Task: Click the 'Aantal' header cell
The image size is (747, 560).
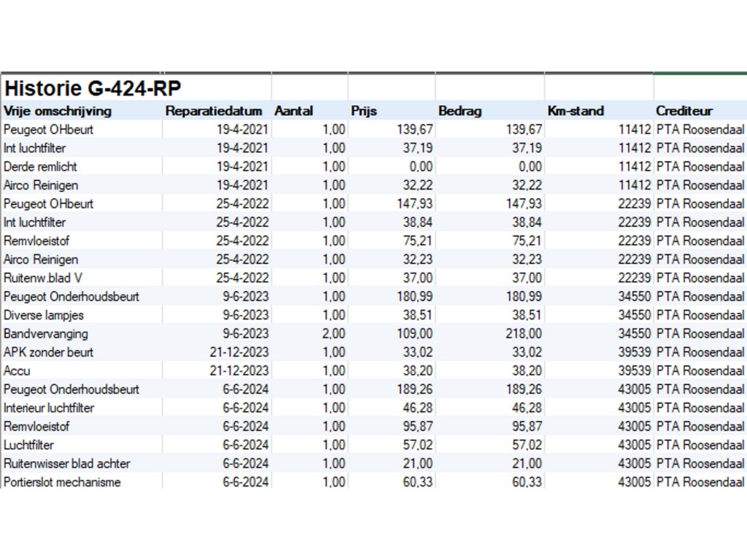Action: click(x=294, y=111)
